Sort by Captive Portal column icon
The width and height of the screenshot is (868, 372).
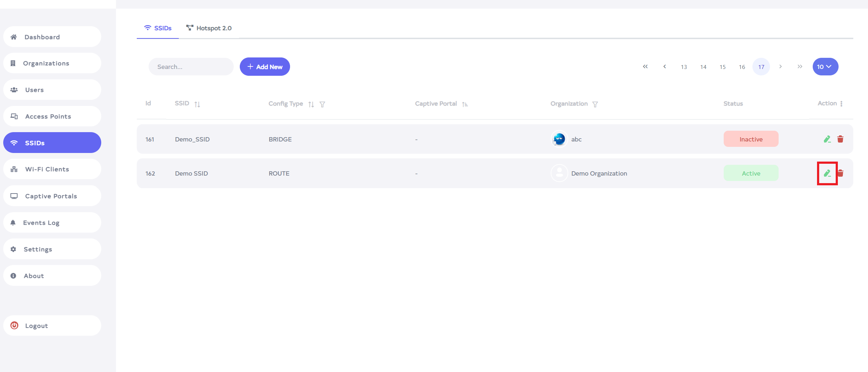[x=465, y=104]
